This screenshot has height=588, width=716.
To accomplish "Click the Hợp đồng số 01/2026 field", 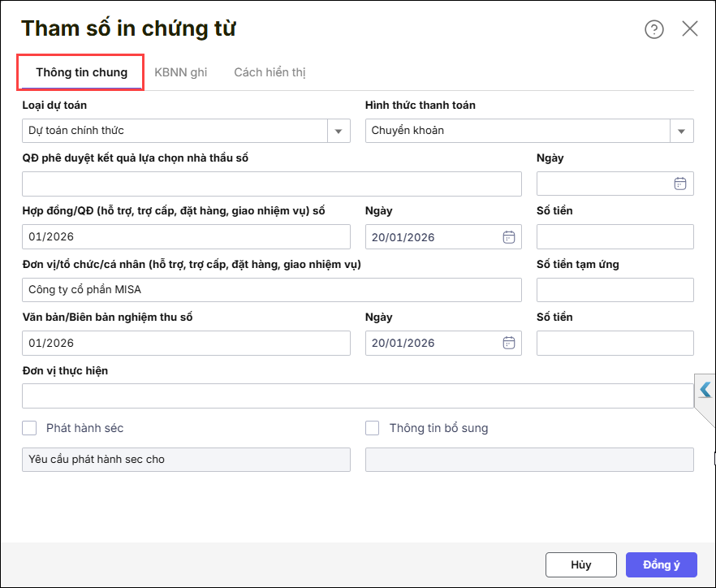I will [186, 237].
